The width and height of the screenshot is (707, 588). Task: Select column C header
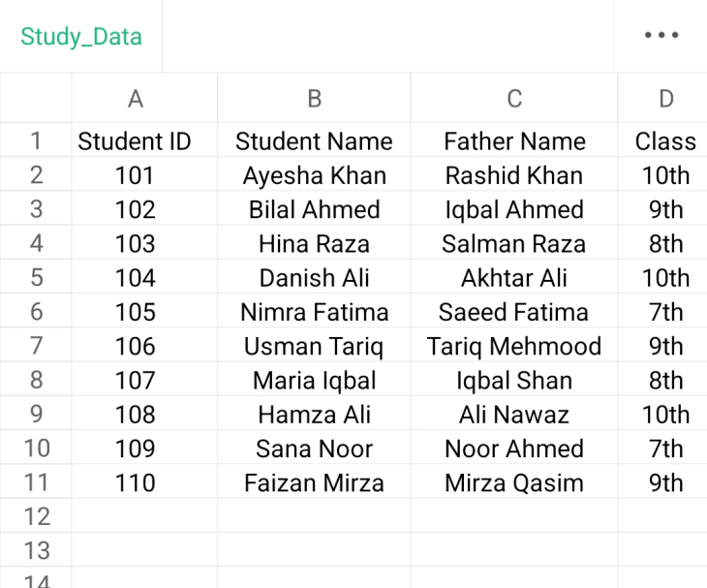(x=514, y=98)
